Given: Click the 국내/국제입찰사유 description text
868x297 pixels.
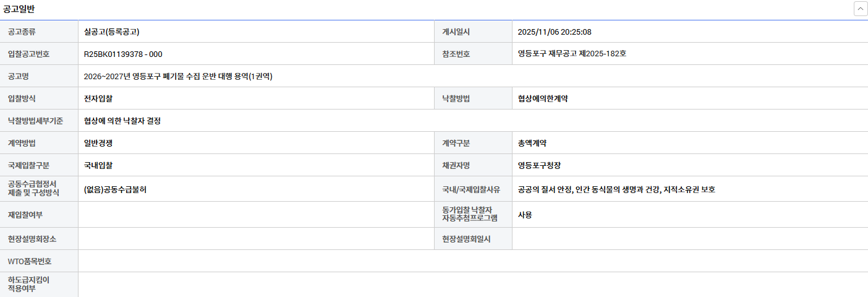Looking at the screenshot, I should click(616, 189).
